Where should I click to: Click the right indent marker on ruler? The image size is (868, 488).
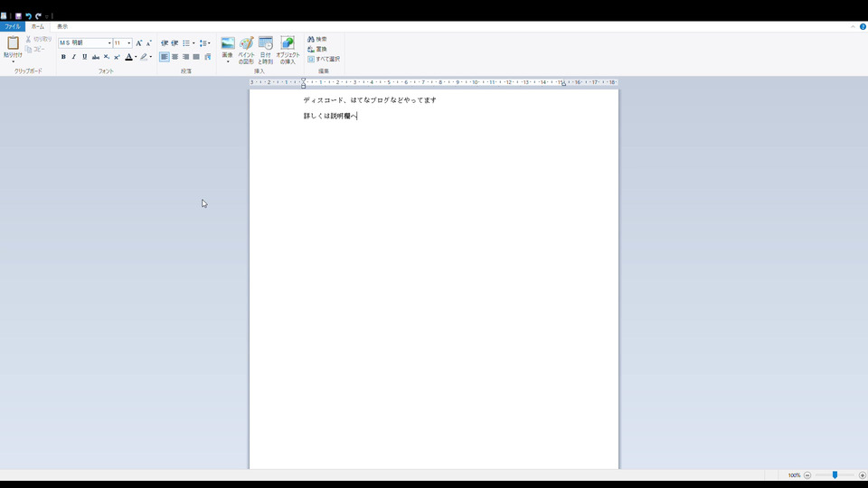563,84
